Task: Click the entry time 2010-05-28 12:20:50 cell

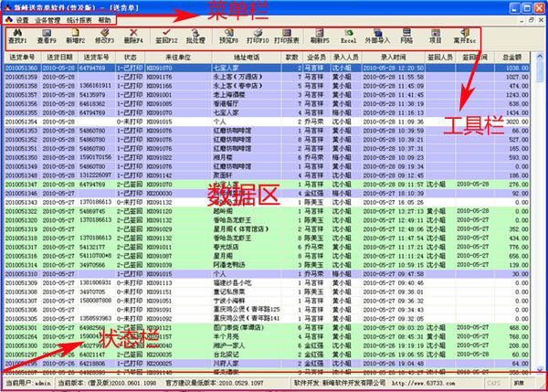Action: 394,68
